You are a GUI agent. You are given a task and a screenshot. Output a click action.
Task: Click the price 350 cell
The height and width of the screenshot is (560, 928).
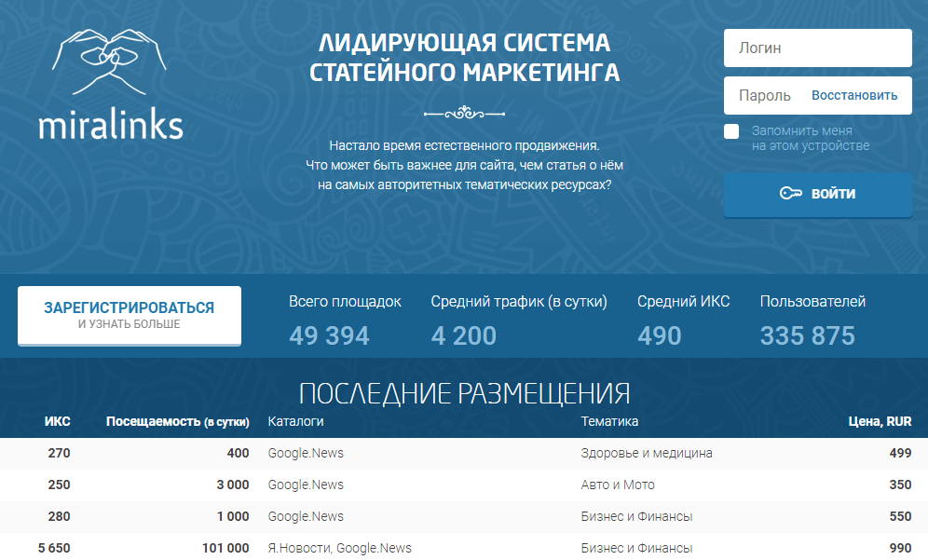coord(900,485)
